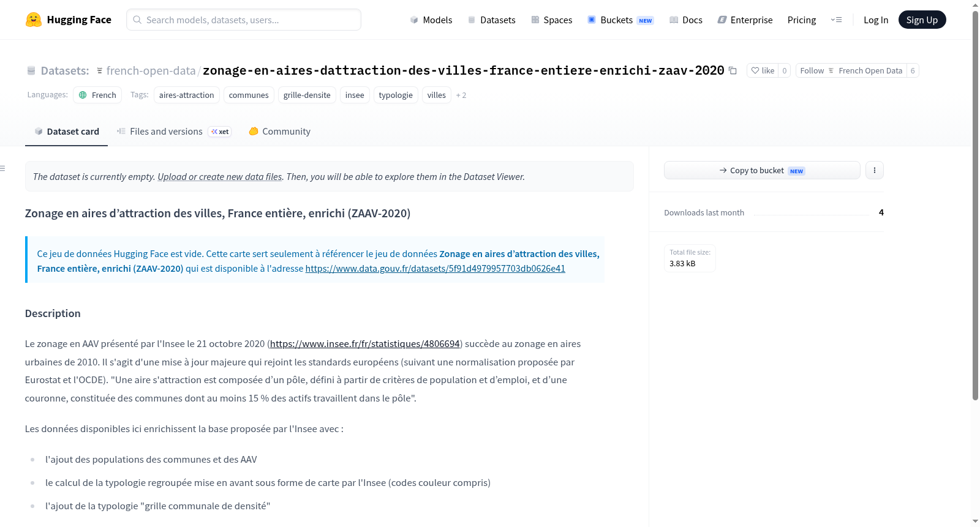Open the three-dot more options button
Image resolution: width=980 pixels, height=527 pixels.
point(875,170)
